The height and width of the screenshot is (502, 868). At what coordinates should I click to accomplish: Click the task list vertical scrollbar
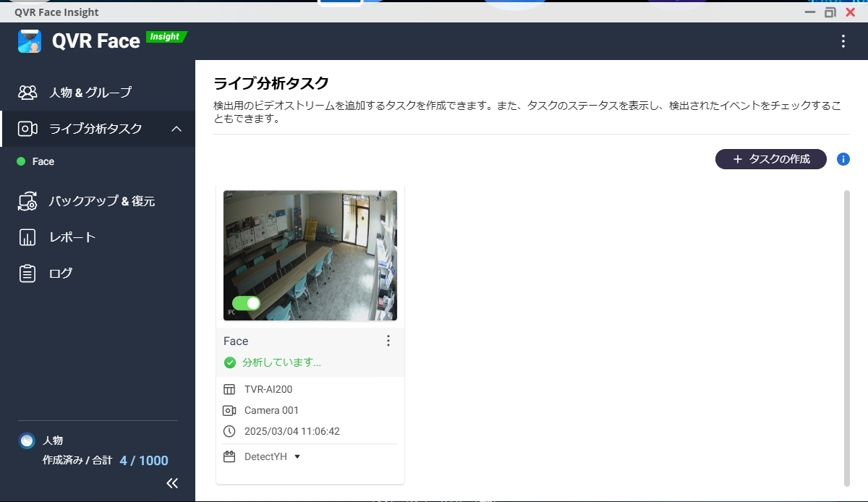846,339
